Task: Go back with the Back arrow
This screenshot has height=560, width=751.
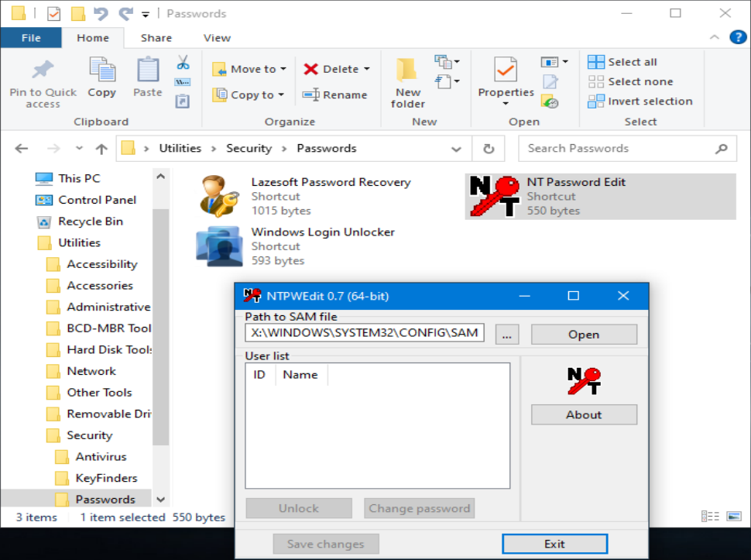Action: pos(22,149)
